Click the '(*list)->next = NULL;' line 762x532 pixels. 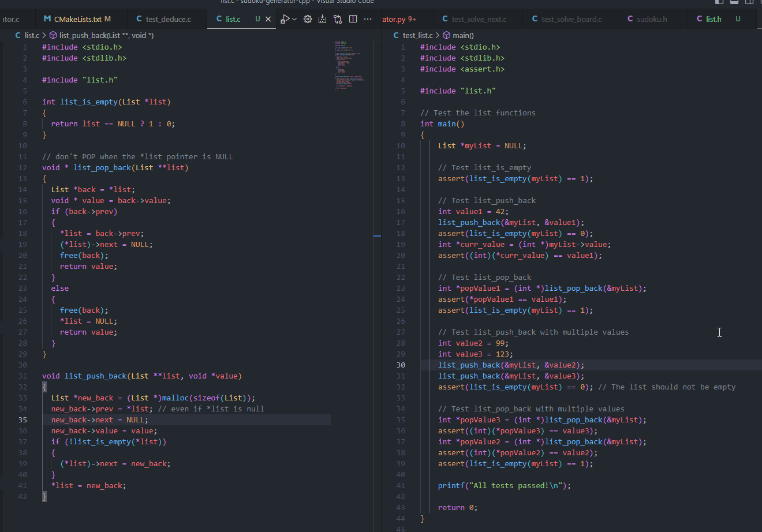106,244
